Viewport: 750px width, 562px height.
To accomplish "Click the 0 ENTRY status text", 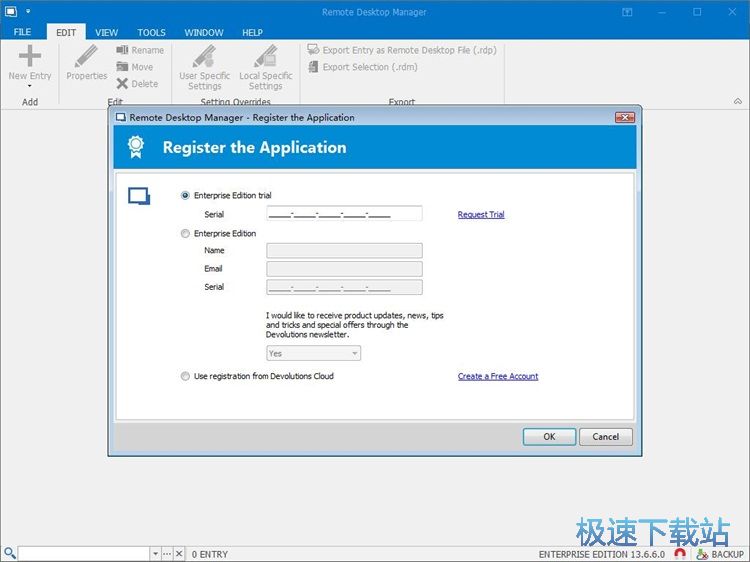I will click(x=210, y=554).
